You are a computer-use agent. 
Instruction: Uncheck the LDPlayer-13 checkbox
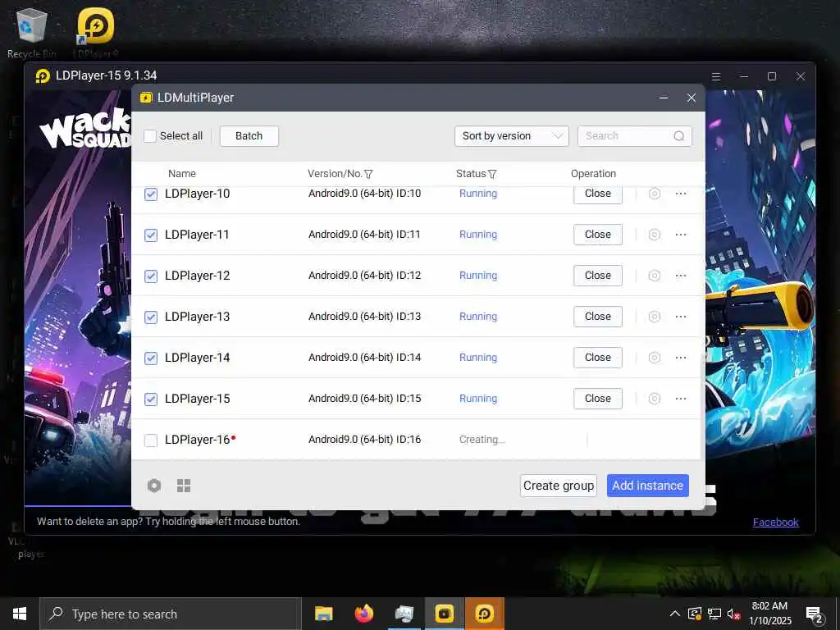point(151,317)
